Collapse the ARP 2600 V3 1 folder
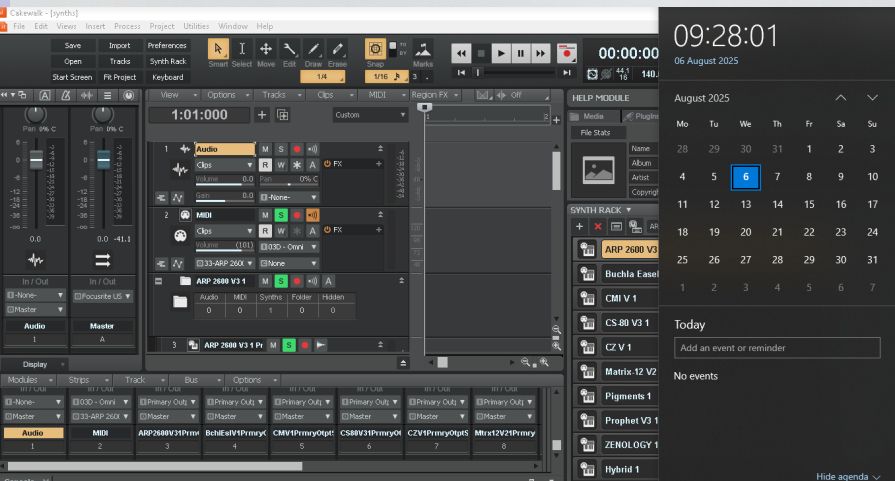Viewport: 895px width, 481px height. 159,281
